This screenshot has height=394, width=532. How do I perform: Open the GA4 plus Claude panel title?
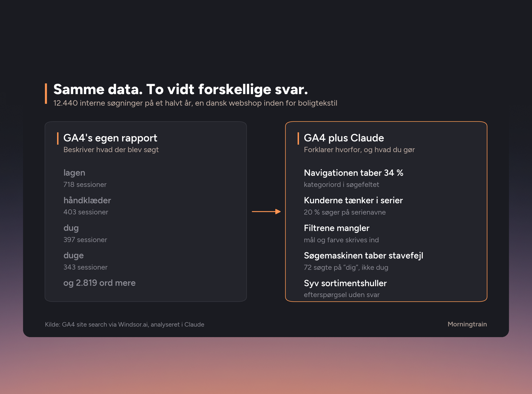point(344,138)
